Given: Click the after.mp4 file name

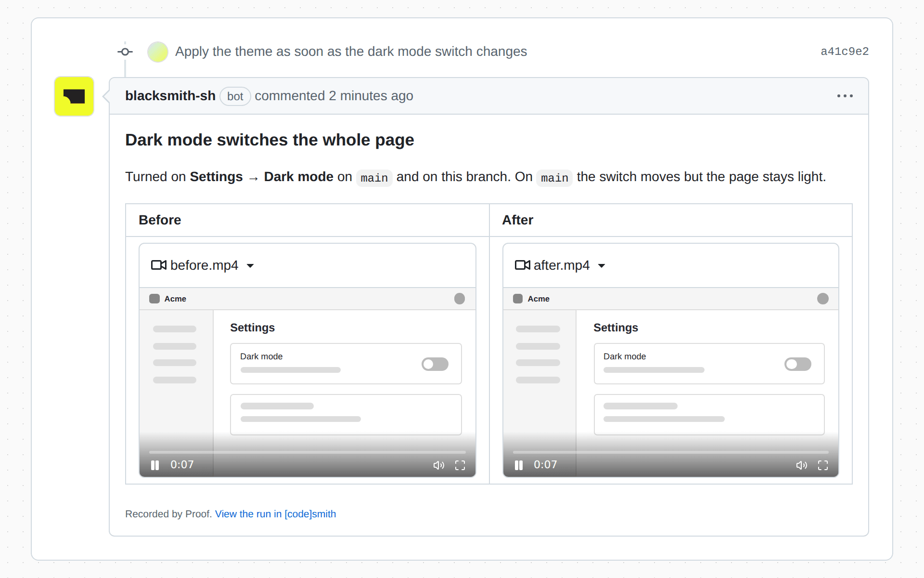Looking at the screenshot, I should click(562, 265).
